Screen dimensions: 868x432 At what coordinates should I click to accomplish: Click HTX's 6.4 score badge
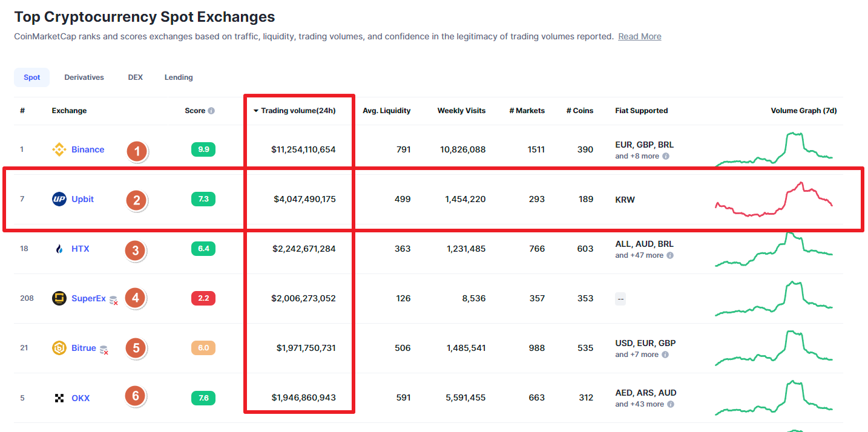pos(203,249)
